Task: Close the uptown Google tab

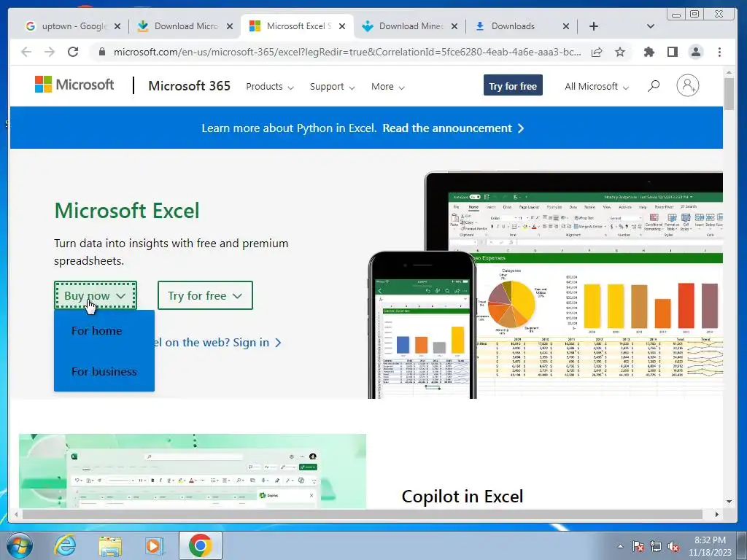Action: coord(117,26)
